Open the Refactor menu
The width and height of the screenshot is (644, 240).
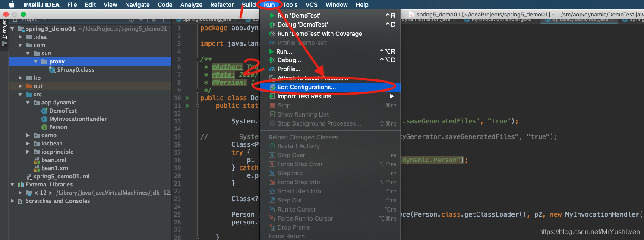[222, 5]
